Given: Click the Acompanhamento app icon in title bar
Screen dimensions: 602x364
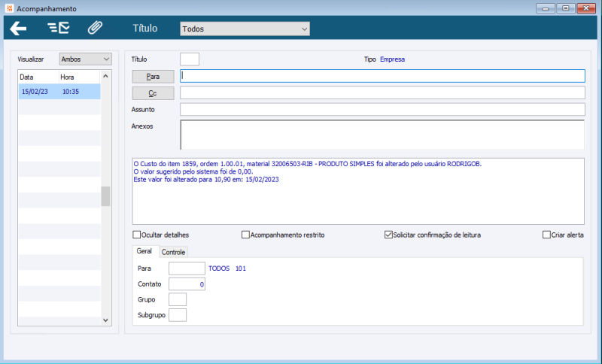Looking at the screenshot, I should tap(9, 8).
